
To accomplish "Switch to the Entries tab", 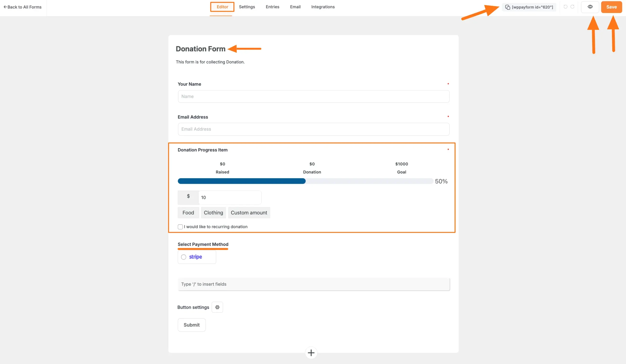I will tap(272, 7).
